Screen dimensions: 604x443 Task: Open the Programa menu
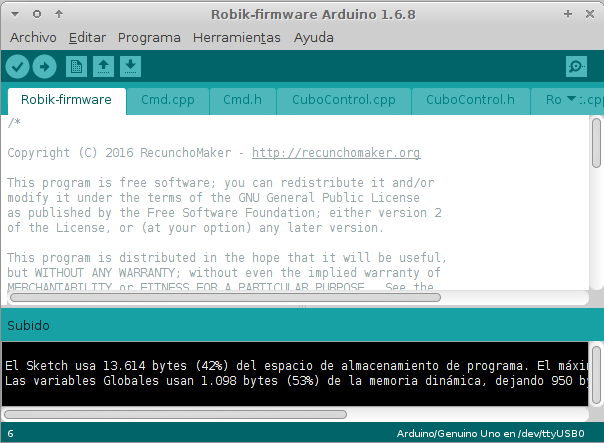(149, 38)
